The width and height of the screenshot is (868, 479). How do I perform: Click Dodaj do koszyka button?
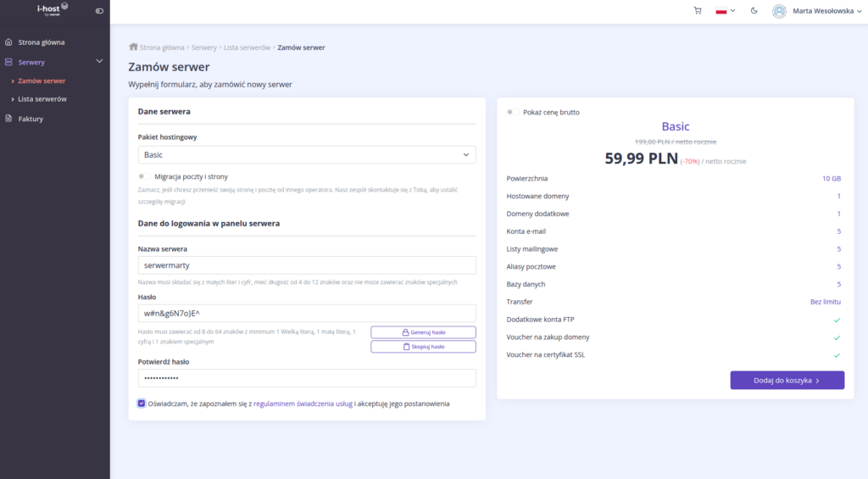[x=787, y=381]
